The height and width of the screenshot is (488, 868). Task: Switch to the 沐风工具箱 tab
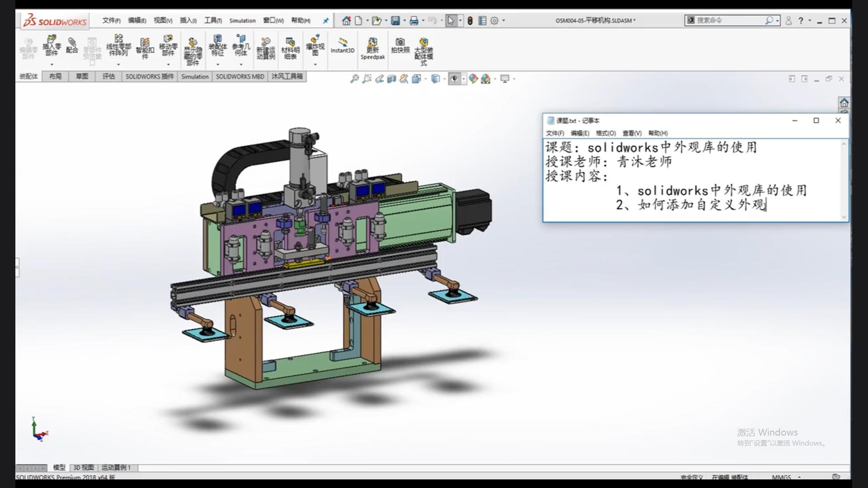click(287, 76)
